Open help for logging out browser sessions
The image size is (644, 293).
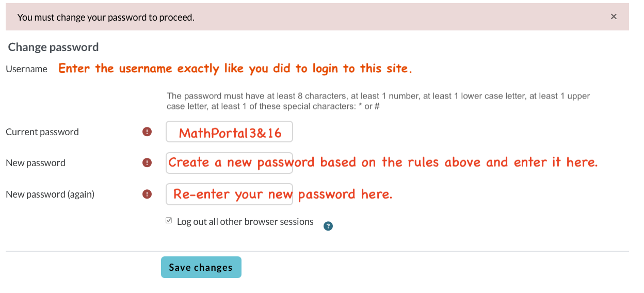(328, 225)
